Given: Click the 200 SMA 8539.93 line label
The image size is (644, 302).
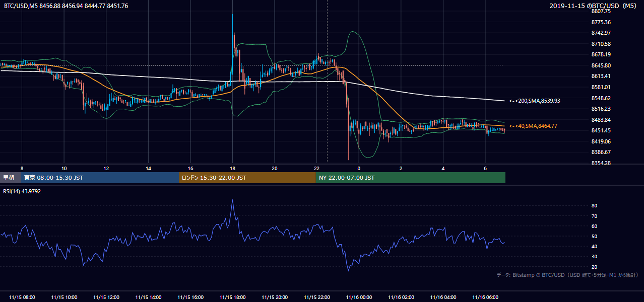Looking at the screenshot, I should click(535, 101).
